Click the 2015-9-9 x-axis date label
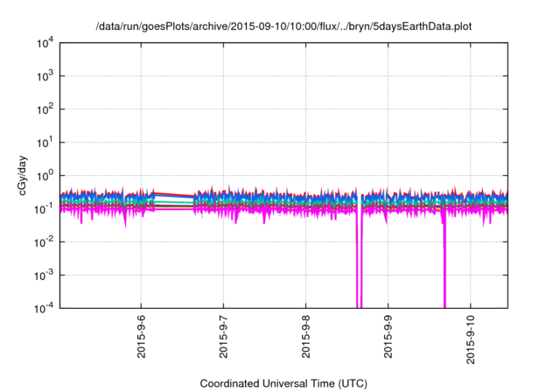 (388, 336)
